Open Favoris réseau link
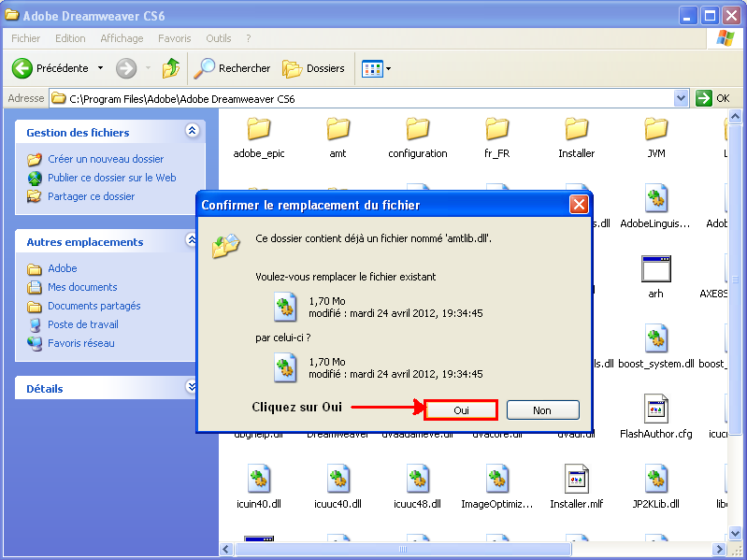 (81, 343)
